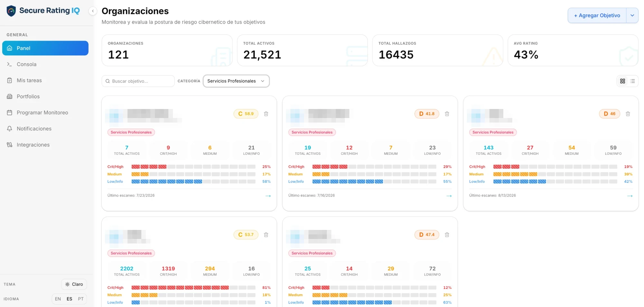The height and width of the screenshot is (307, 644).
Task: Switch to list view
Action: (x=632, y=81)
